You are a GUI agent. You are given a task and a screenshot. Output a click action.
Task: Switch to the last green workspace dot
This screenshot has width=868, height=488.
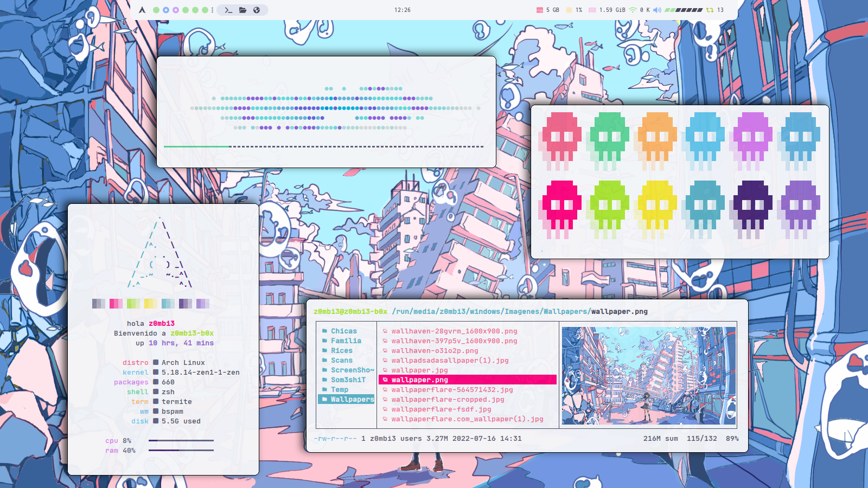(205, 10)
